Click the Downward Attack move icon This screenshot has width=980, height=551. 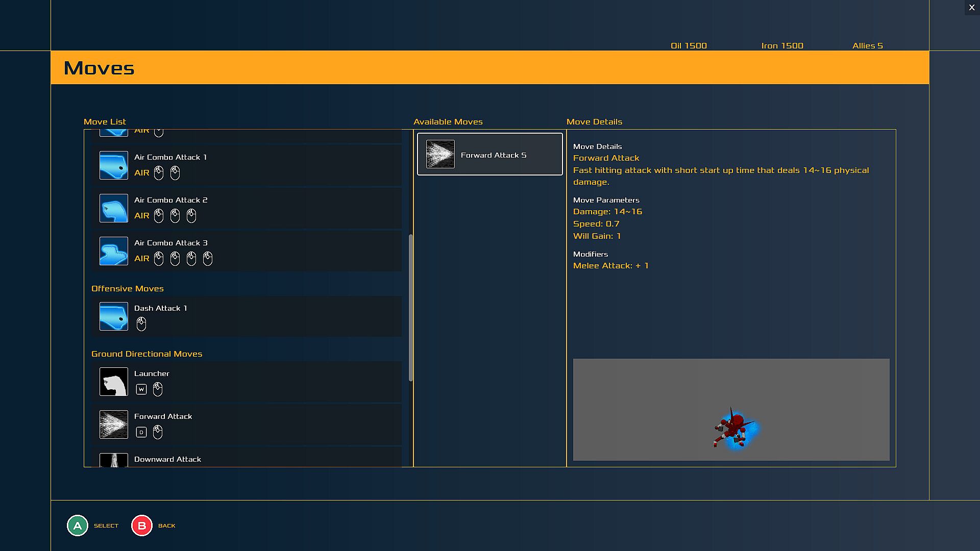tap(113, 460)
